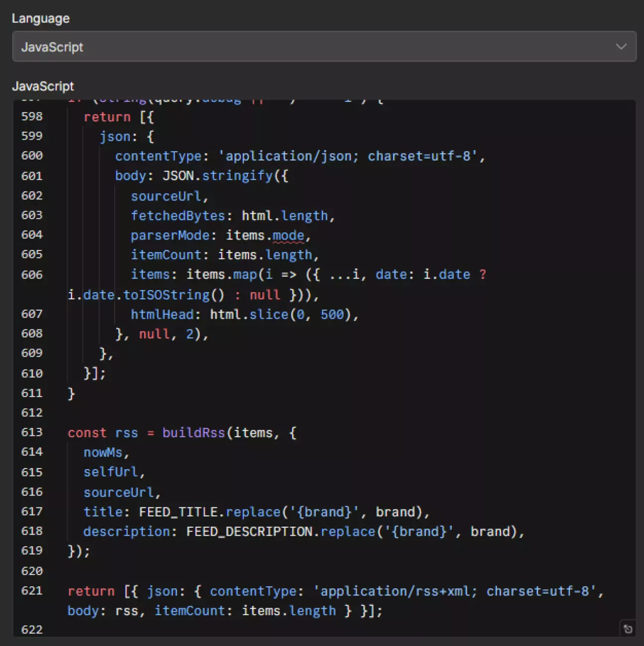Click line number 598 in gutter
Screen dimensions: 644x646
(32, 116)
